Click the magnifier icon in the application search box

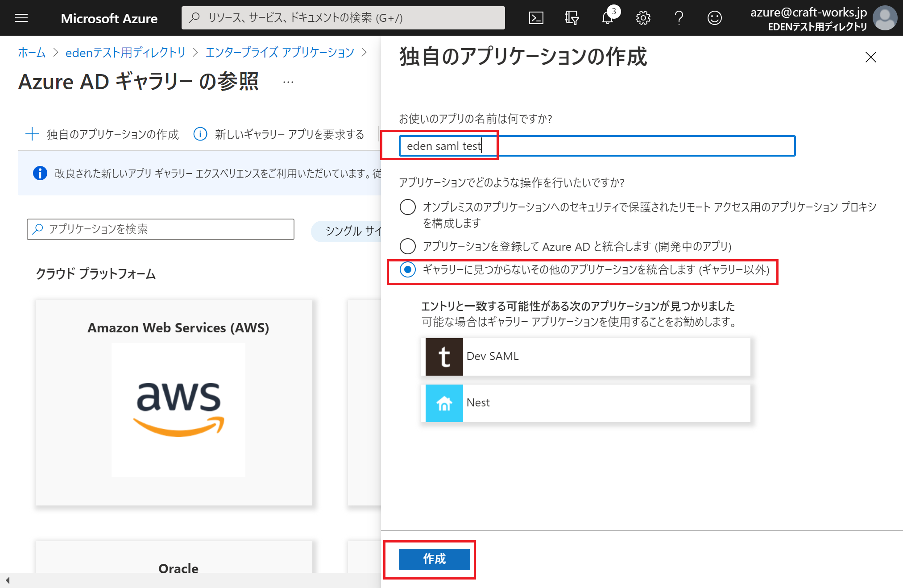[38, 229]
